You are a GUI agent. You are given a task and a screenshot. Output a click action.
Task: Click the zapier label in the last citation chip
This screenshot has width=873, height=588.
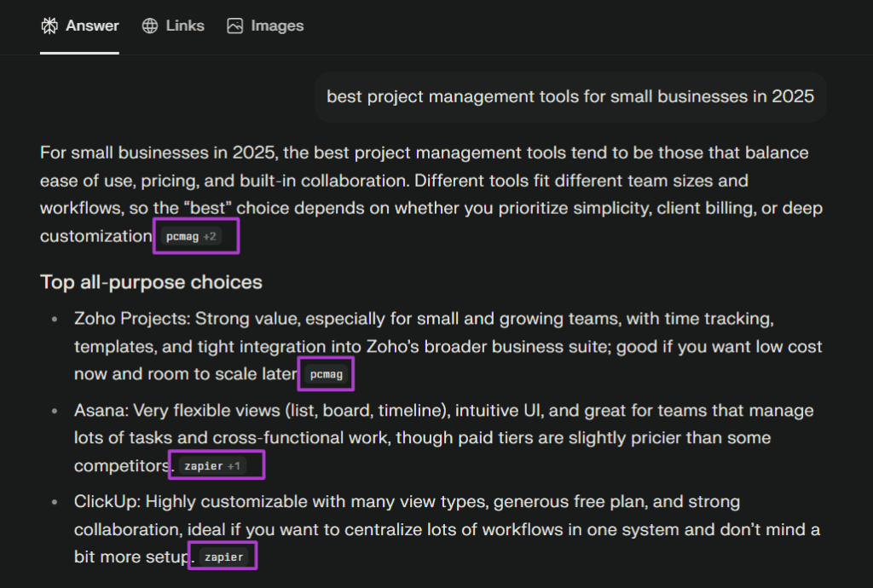[223, 556]
